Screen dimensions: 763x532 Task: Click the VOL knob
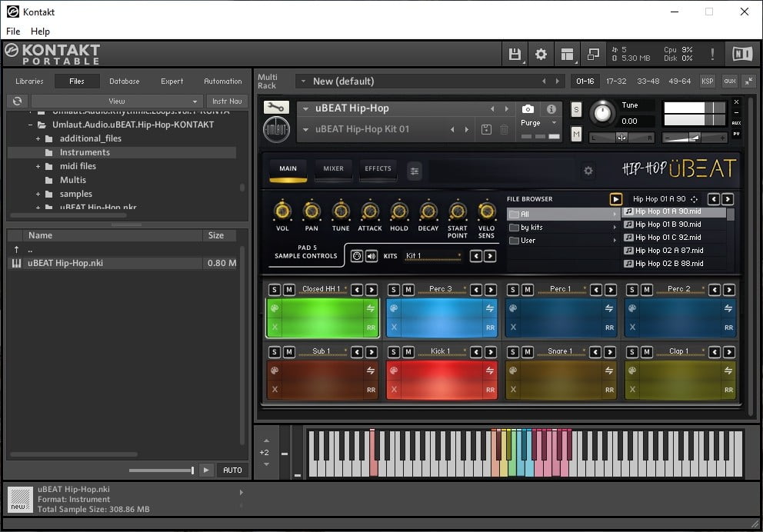(x=283, y=211)
